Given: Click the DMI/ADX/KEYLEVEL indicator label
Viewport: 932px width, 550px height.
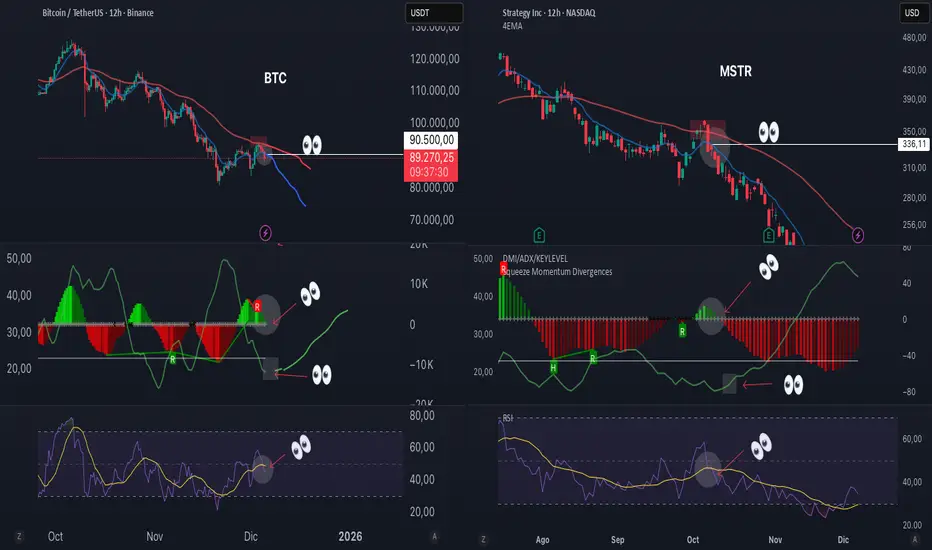Looking at the screenshot, I should (535, 259).
